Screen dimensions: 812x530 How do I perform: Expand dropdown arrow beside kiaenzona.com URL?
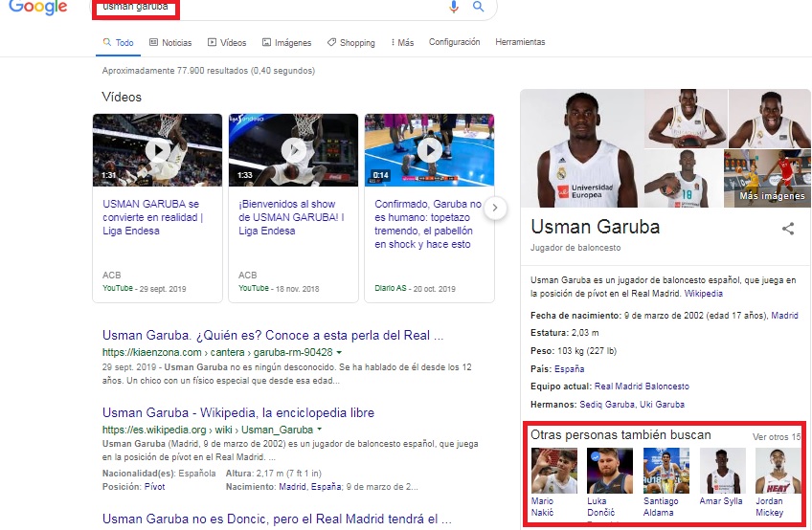click(339, 352)
